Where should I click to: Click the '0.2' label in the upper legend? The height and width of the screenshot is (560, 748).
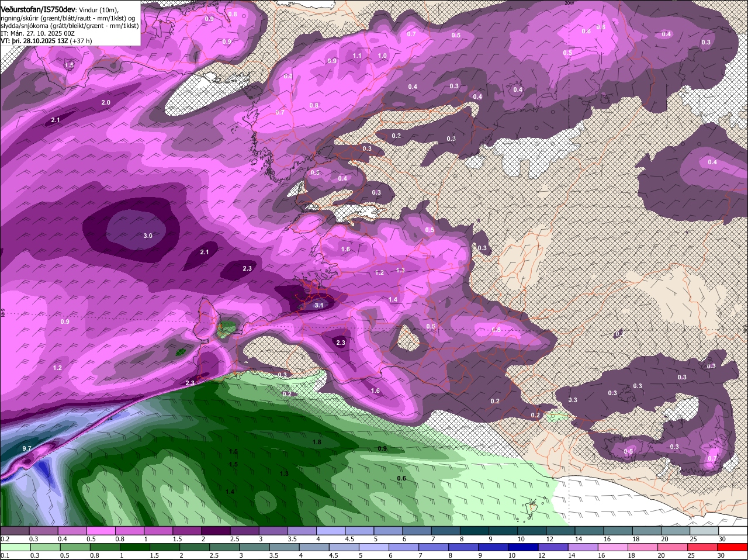5,539
